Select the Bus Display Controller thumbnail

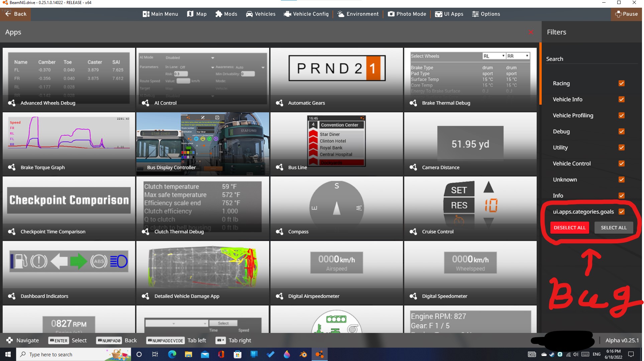(x=203, y=144)
